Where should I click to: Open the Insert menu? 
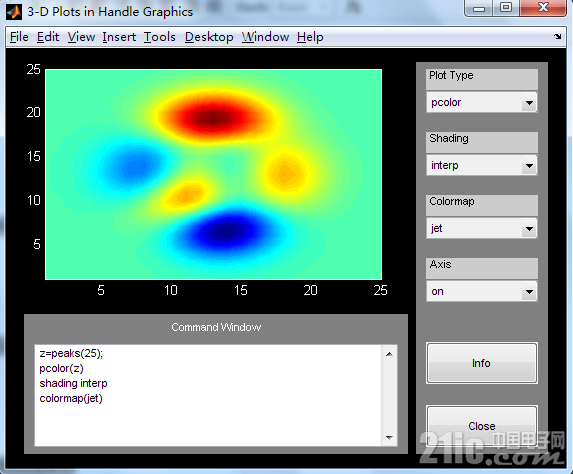point(119,37)
